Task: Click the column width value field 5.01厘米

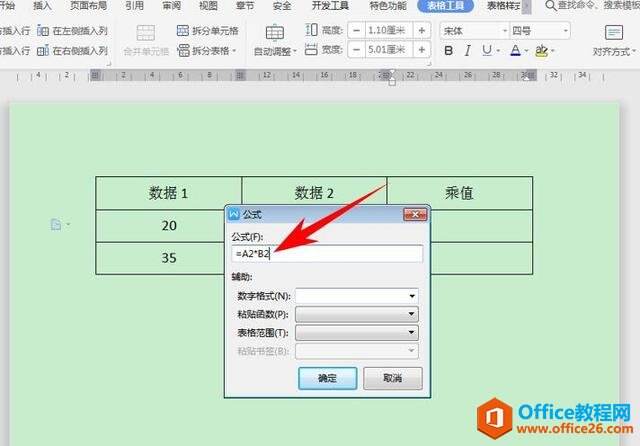Action: (x=389, y=50)
